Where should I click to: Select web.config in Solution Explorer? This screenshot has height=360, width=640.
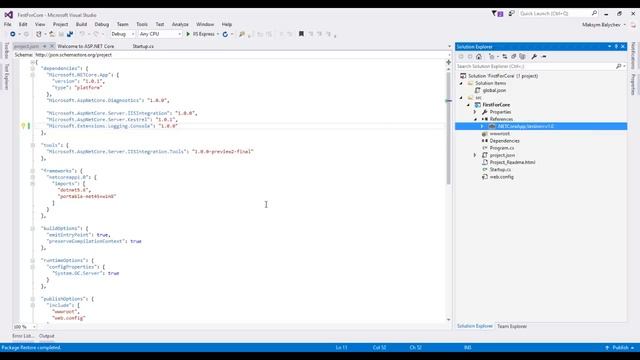point(502,177)
